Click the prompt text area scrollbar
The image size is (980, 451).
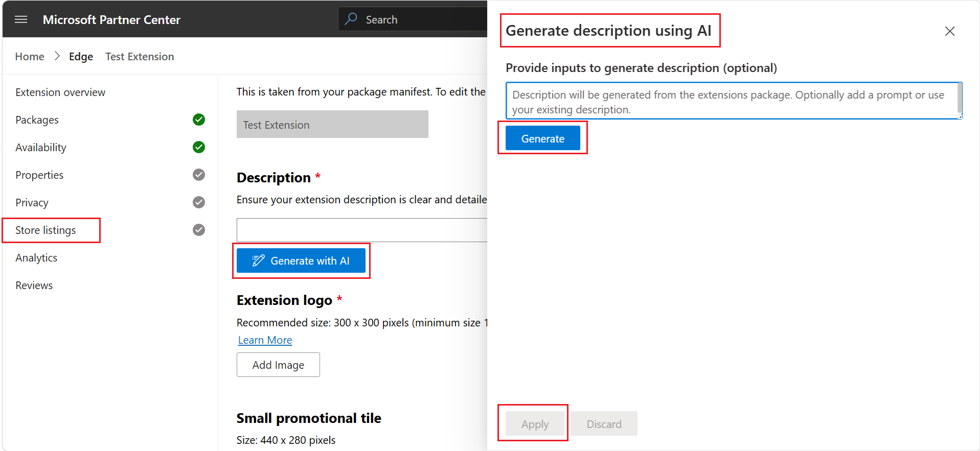[x=960, y=98]
